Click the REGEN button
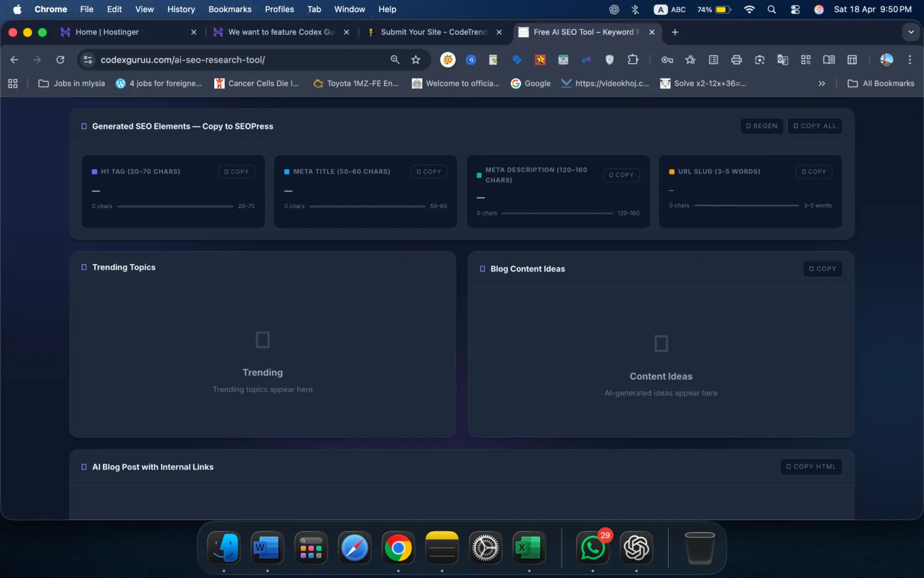The image size is (924, 578). pyautogui.click(x=762, y=126)
